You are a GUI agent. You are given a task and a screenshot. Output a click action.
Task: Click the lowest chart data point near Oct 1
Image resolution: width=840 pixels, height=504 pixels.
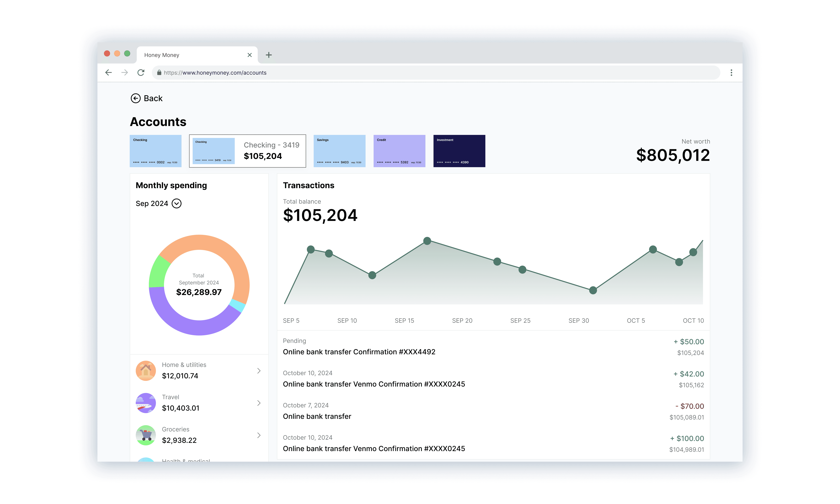(x=593, y=290)
